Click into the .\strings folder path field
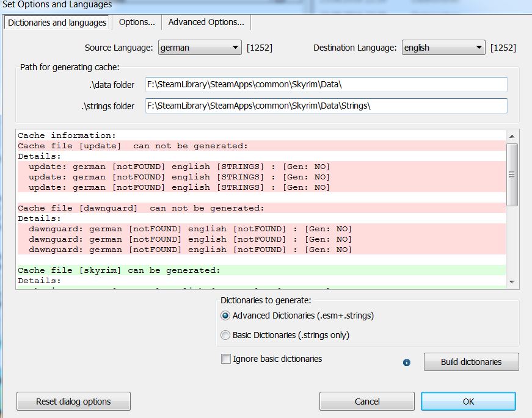The height and width of the screenshot is (418, 532). pos(326,106)
